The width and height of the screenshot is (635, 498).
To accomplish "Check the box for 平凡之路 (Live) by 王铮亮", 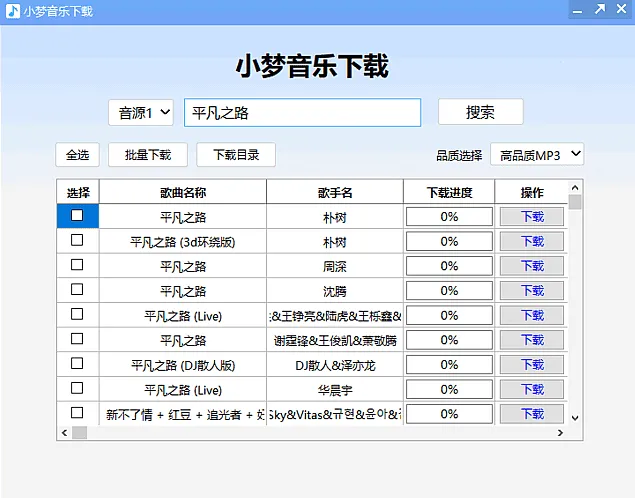I will coord(77,314).
